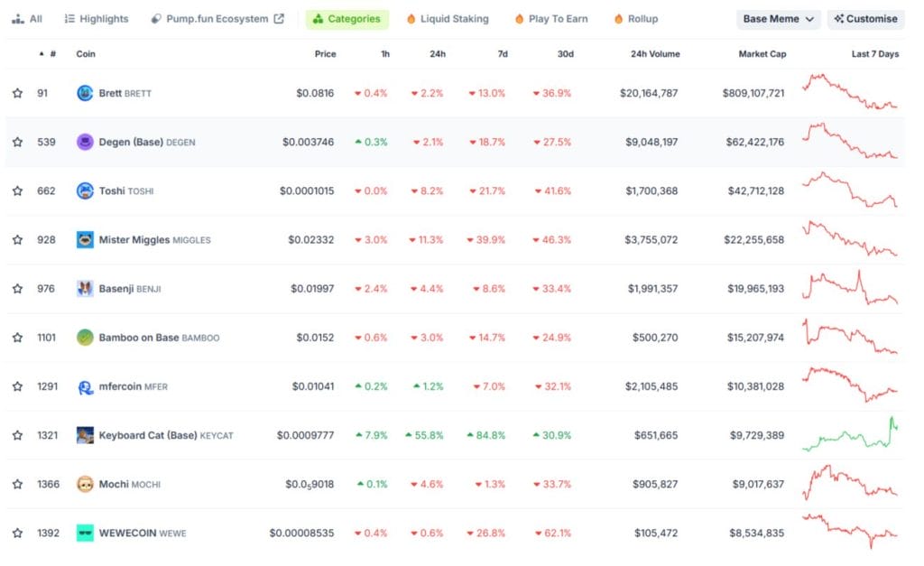Screen dimensions: 924x566
Task: Select the Liquid Staking category
Action: point(448,19)
